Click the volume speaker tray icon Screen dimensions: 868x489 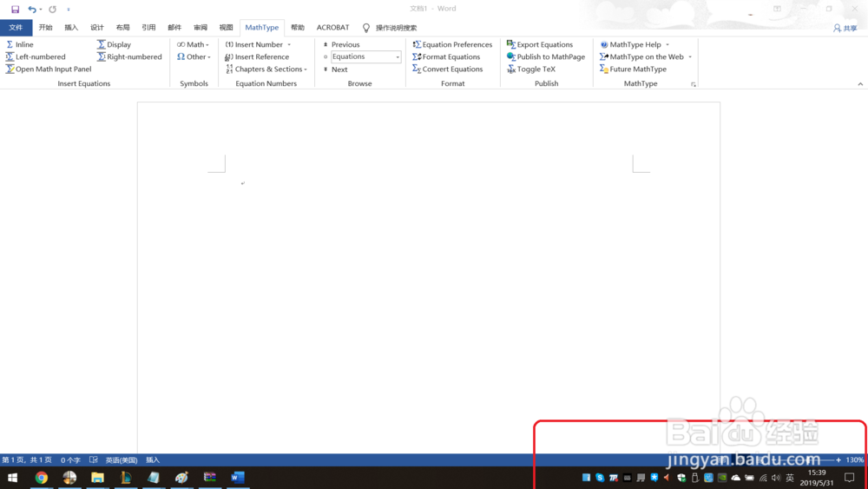tap(776, 478)
